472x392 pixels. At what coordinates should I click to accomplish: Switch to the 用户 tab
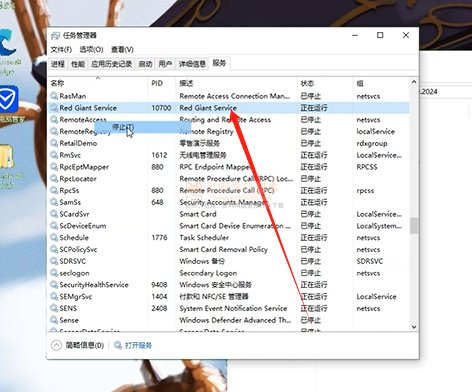click(165, 64)
